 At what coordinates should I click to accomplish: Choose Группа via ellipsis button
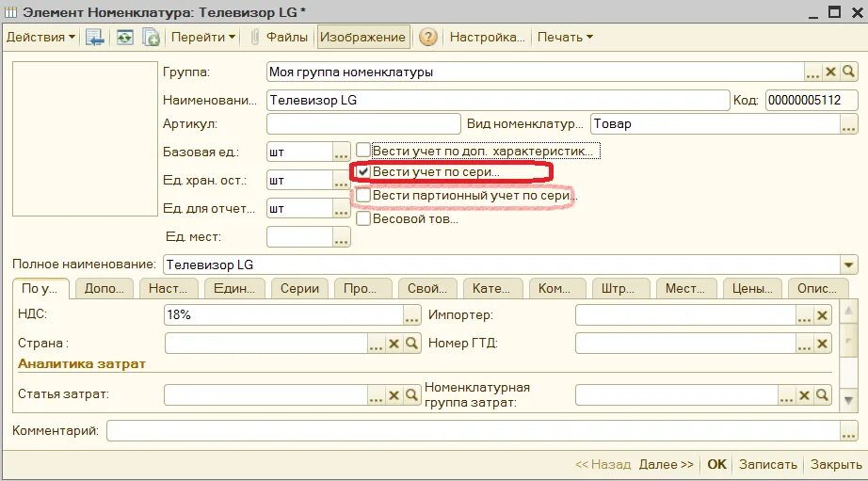(812, 72)
